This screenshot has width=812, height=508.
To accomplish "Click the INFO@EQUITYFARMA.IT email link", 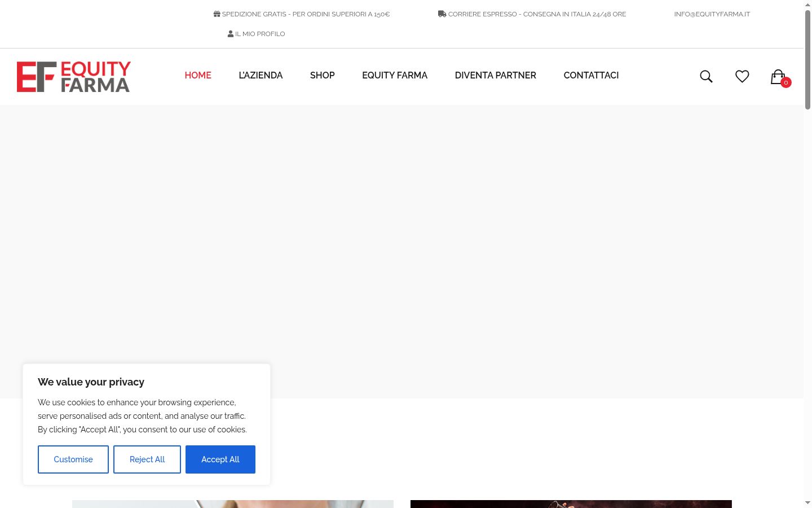I will pos(712,14).
